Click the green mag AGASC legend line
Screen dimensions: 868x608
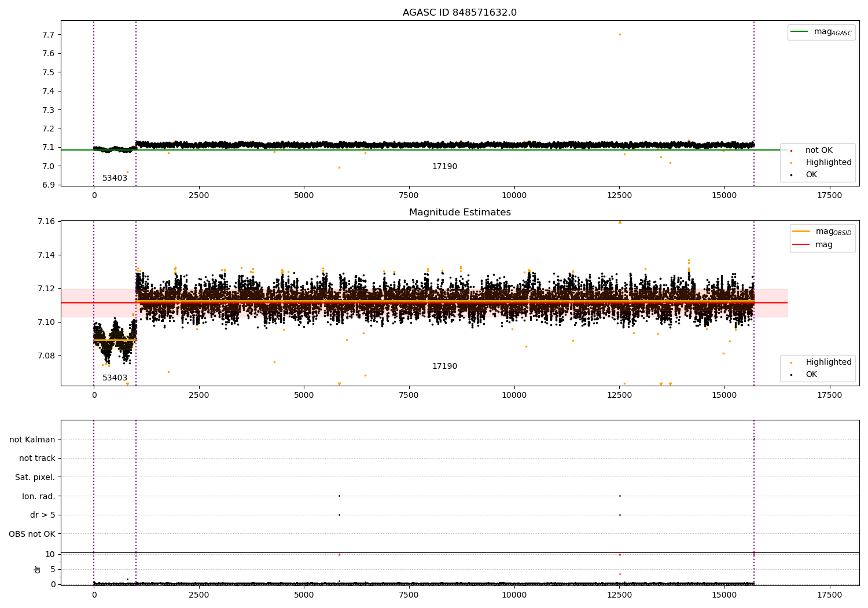[x=799, y=32]
